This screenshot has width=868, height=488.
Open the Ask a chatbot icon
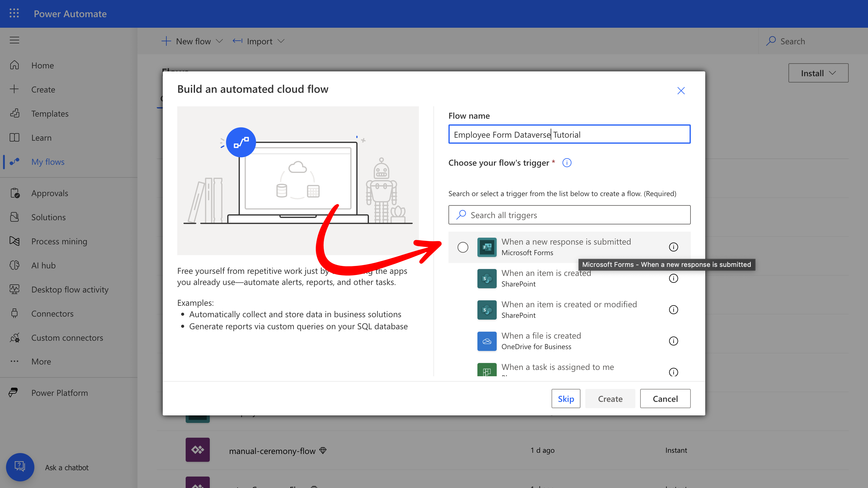[20, 467]
